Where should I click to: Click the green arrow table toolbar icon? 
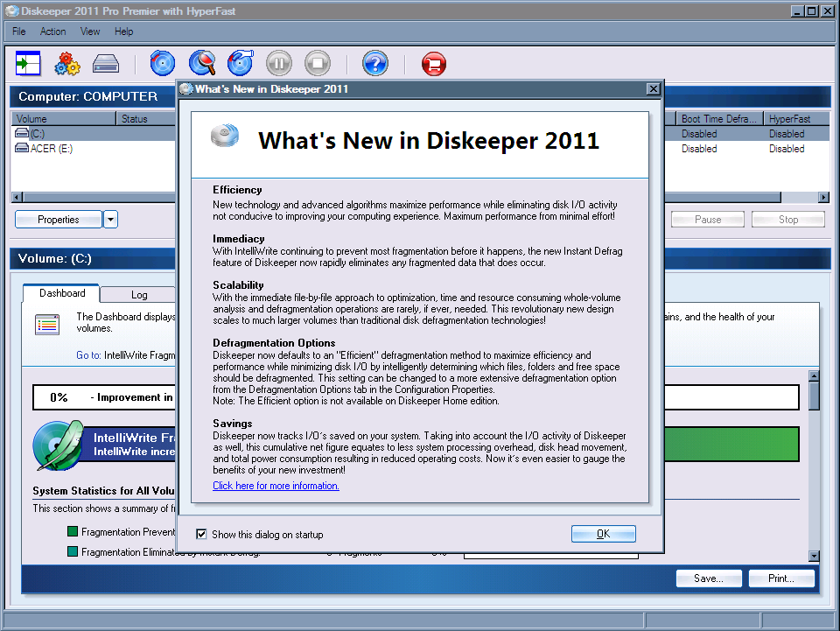(x=29, y=64)
